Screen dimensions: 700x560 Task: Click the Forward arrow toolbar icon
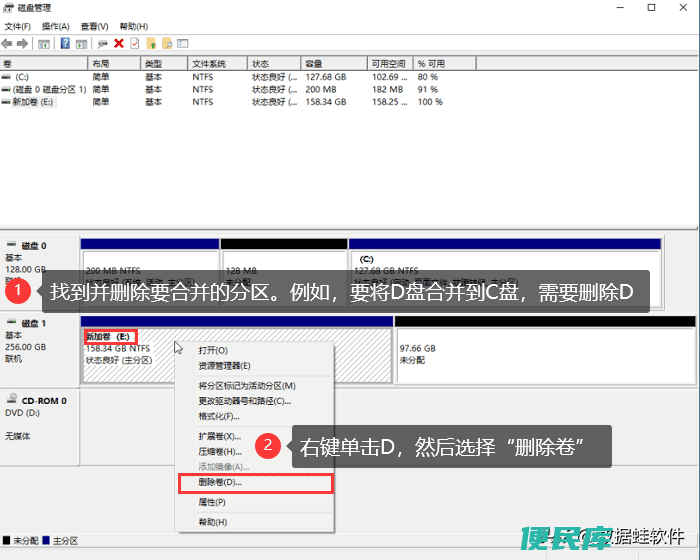click(x=22, y=44)
